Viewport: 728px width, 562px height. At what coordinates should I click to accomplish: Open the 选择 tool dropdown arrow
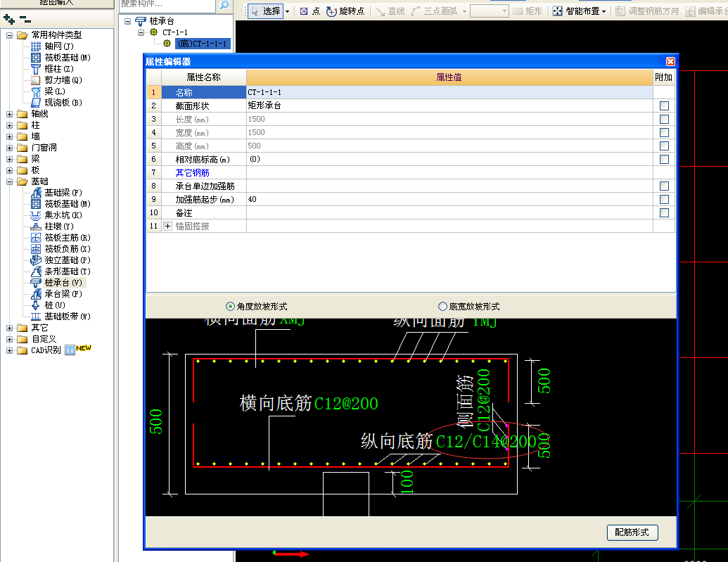coord(288,11)
